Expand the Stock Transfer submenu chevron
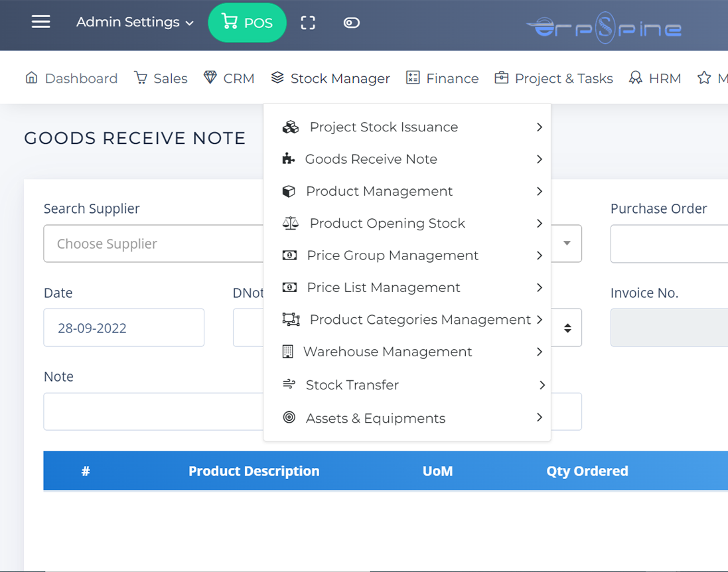Screen dimensions: 728x572 (x=542, y=385)
